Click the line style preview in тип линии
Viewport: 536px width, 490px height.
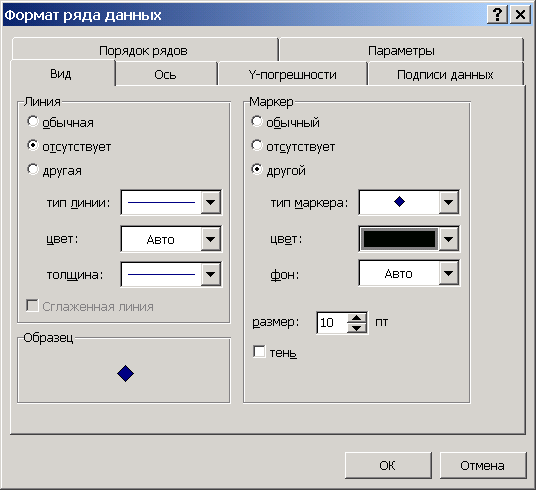point(161,202)
